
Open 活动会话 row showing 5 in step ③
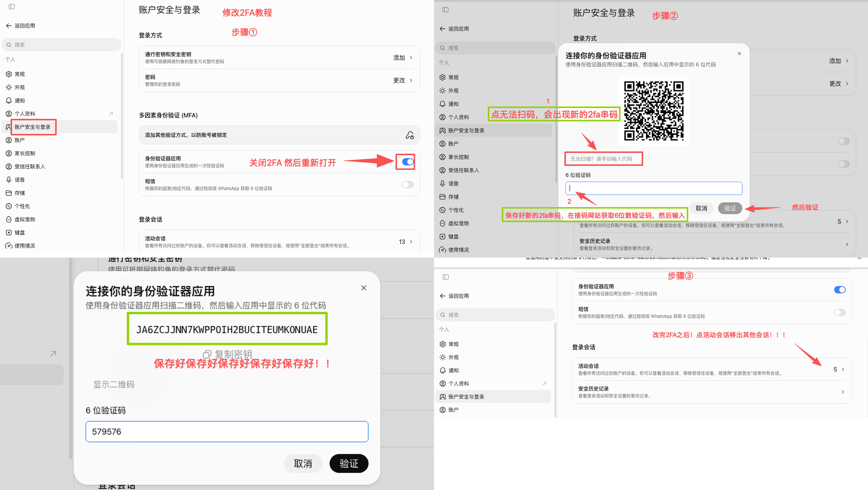(x=712, y=369)
